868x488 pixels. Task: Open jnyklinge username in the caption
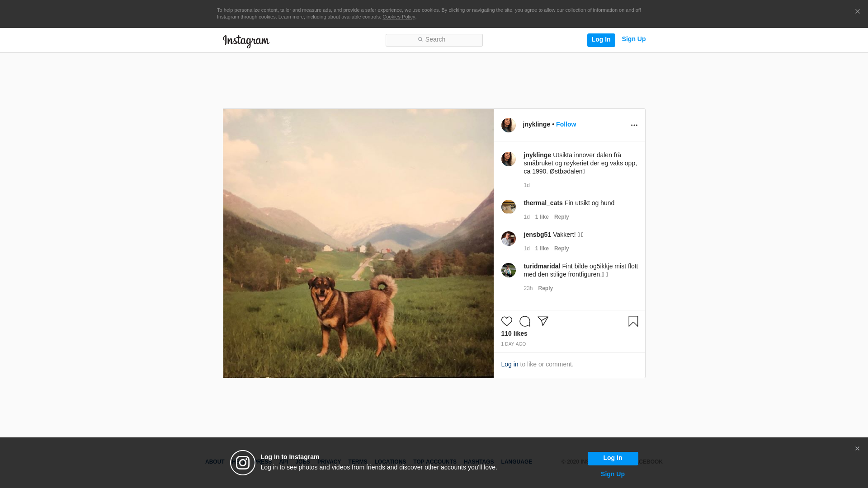(537, 155)
